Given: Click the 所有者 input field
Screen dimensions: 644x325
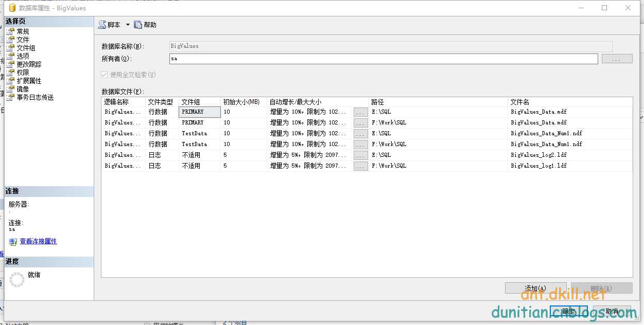Looking at the screenshot, I should coord(384,59).
